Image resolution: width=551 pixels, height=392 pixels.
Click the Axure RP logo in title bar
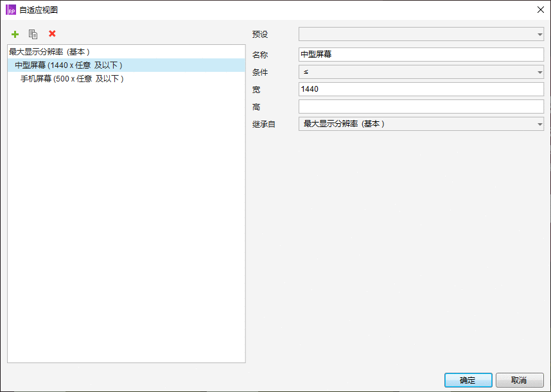coord(11,10)
